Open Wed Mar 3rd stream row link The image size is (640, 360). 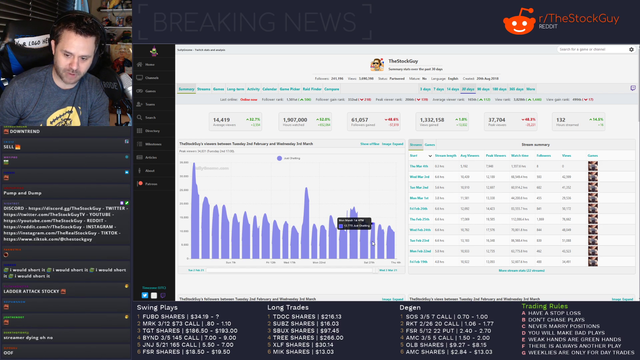[419, 177]
